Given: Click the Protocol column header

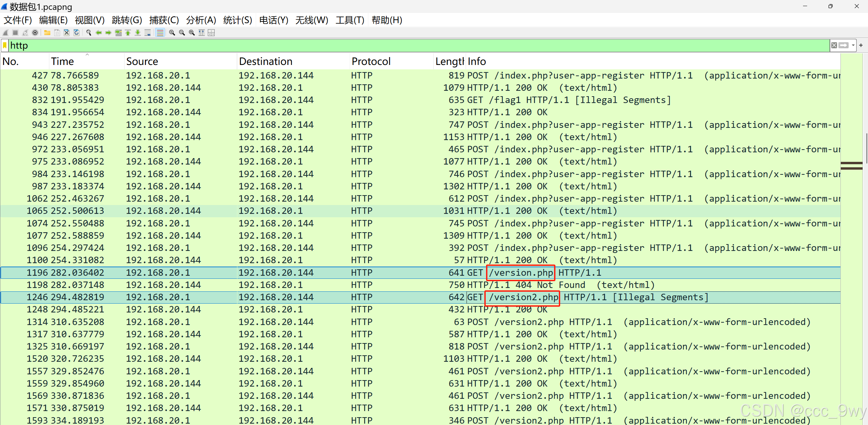Looking at the screenshot, I should 371,61.
